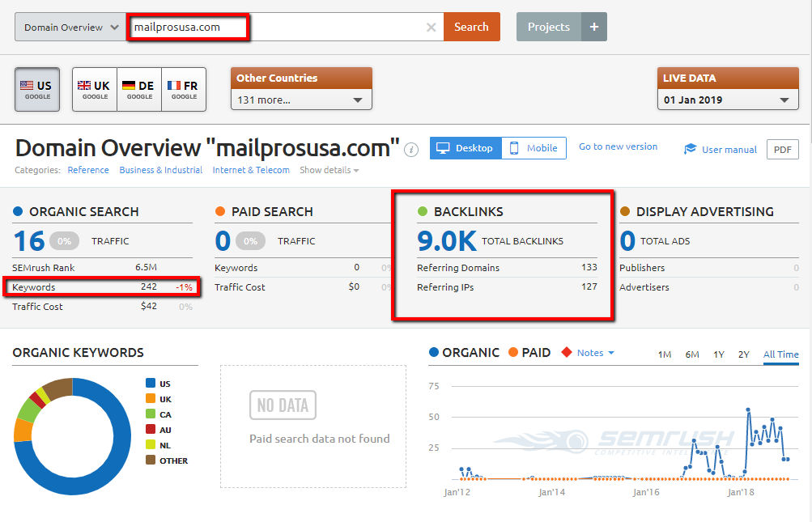The width and height of the screenshot is (812, 522).
Task: Select the DE Google database
Action: coord(139,89)
